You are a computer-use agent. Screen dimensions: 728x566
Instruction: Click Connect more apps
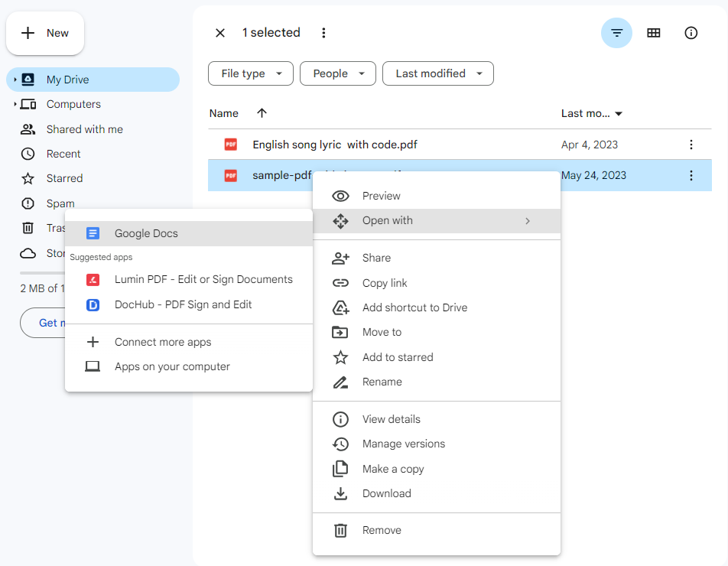(x=164, y=342)
